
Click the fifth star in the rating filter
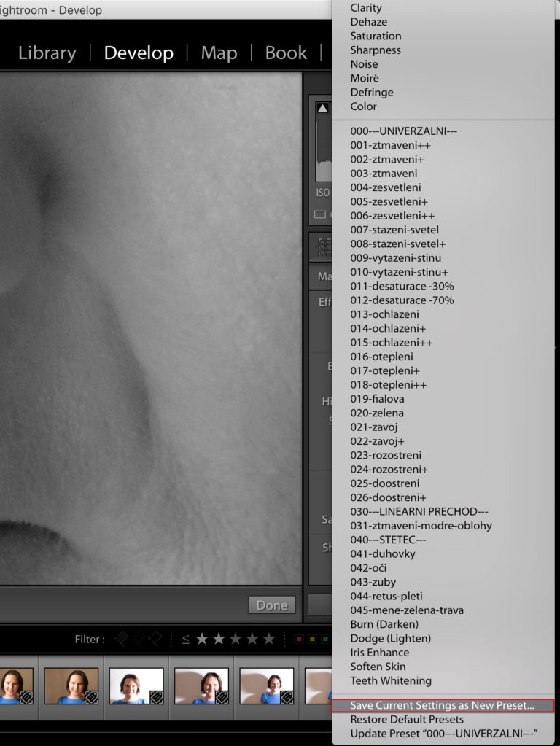pyautogui.click(x=269, y=639)
